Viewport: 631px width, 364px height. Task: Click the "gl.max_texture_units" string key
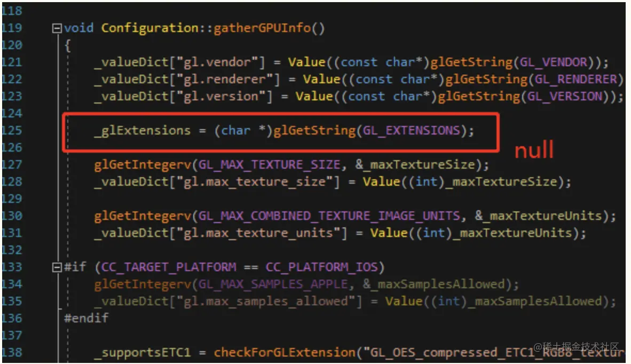pyautogui.click(x=258, y=233)
